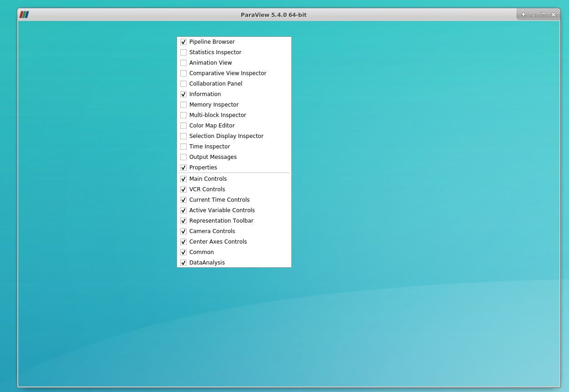This screenshot has width=569, height=392.
Task: Turn on Comparative View Inspector
Action: (234, 73)
